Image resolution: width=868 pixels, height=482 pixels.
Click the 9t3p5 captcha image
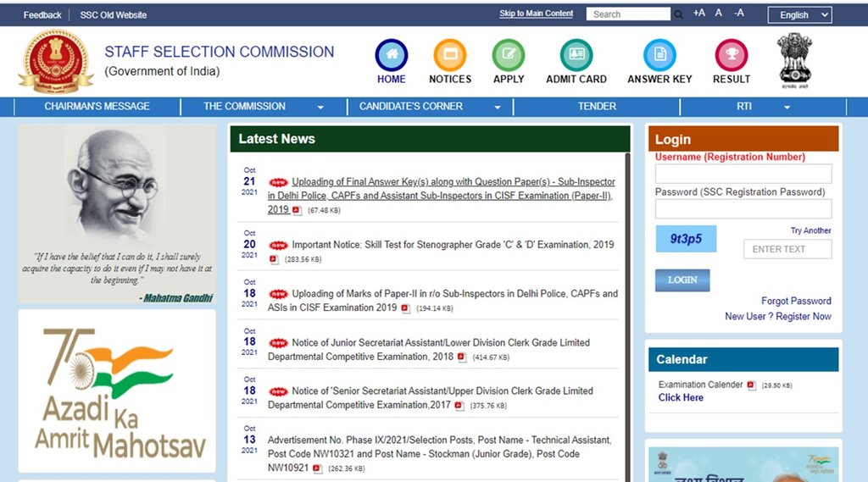[x=686, y=239]
